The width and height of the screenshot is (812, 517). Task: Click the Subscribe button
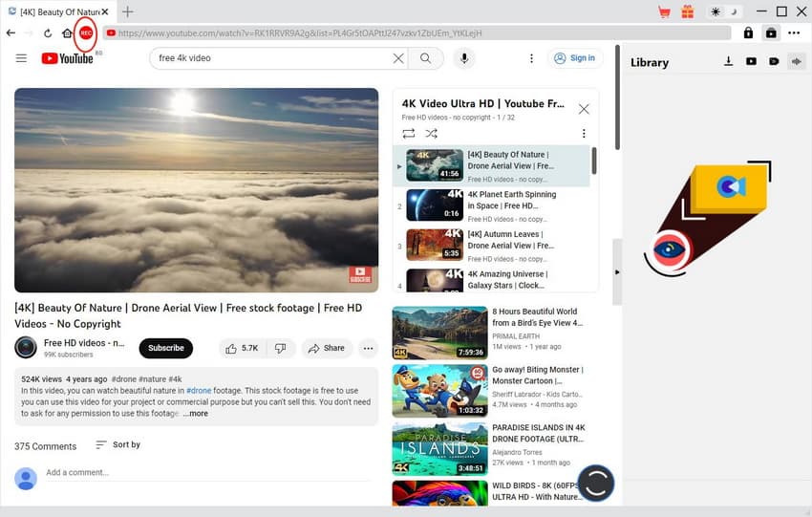pyautogui.click(x=165, y=348)
